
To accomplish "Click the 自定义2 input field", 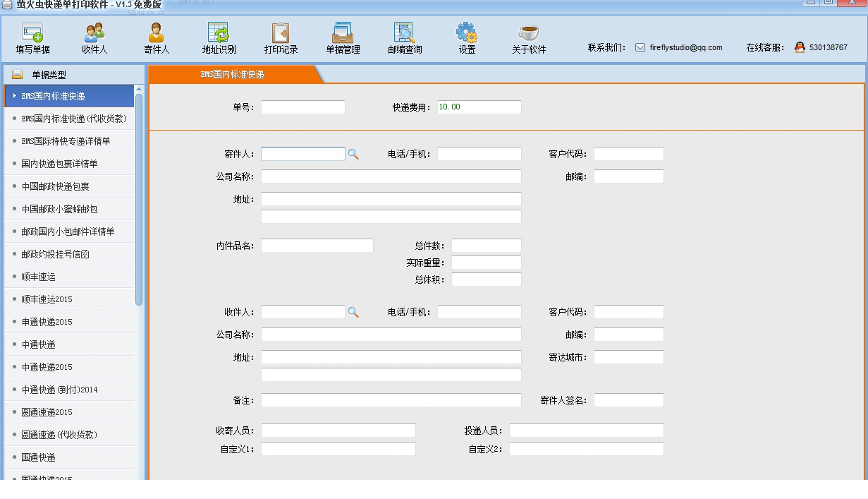I will [587, 449].
